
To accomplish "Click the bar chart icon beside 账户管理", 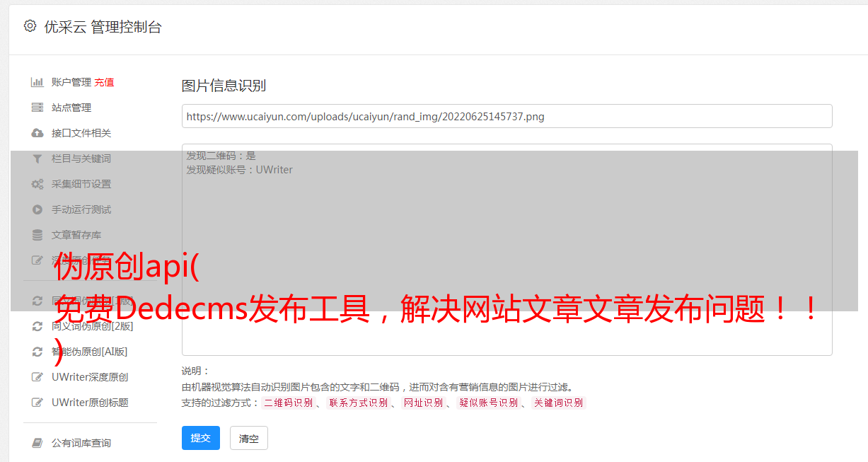I will pyautogui.click(x=37, y=82).
